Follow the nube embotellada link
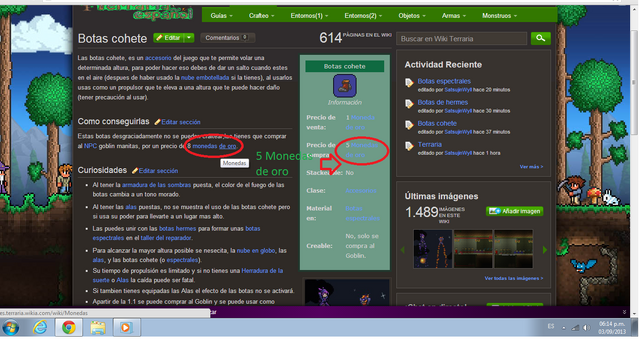The height and width of the screenshot is (360, 640). pyautogui.click(x=205, y=78)
